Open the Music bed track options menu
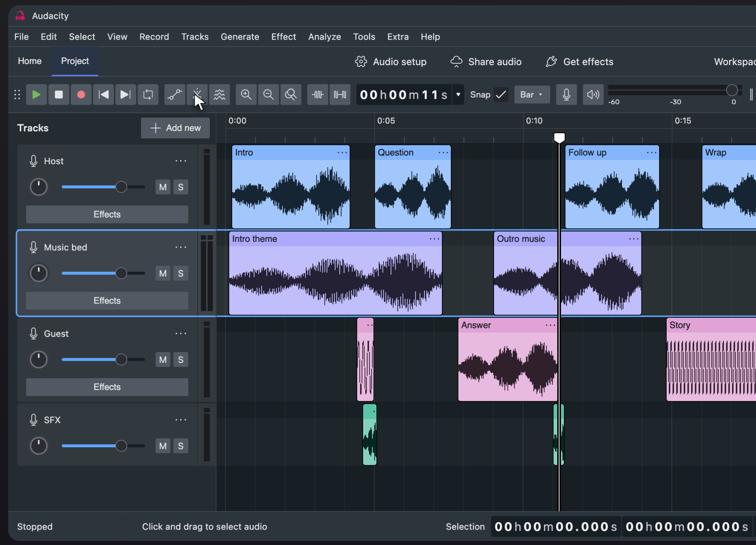Viewport: 756px width, 545px height. click(181, 247)
